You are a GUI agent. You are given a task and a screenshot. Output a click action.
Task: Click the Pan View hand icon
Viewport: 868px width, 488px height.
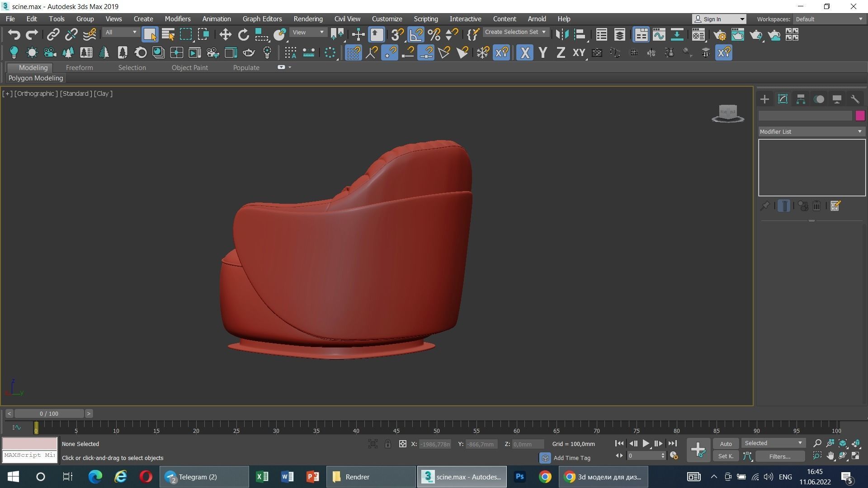[830, 456]
